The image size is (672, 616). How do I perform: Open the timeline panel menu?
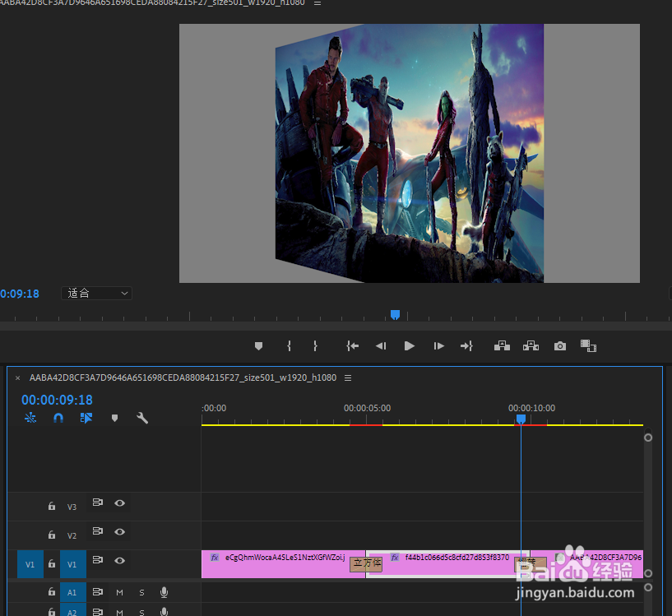pyautogui.click(x=348, y=378)
